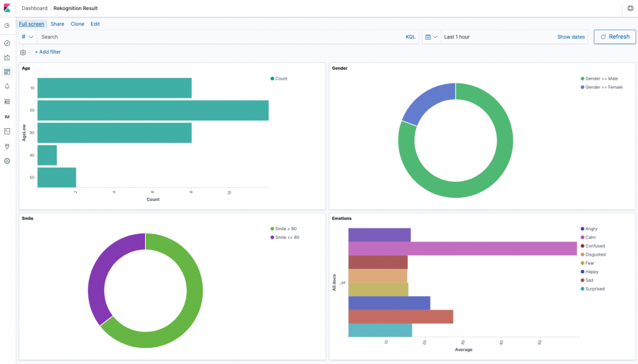Viewport: 638px width, 364px height.
Task: Open the KQL query language popup
Action: point(410,37)
